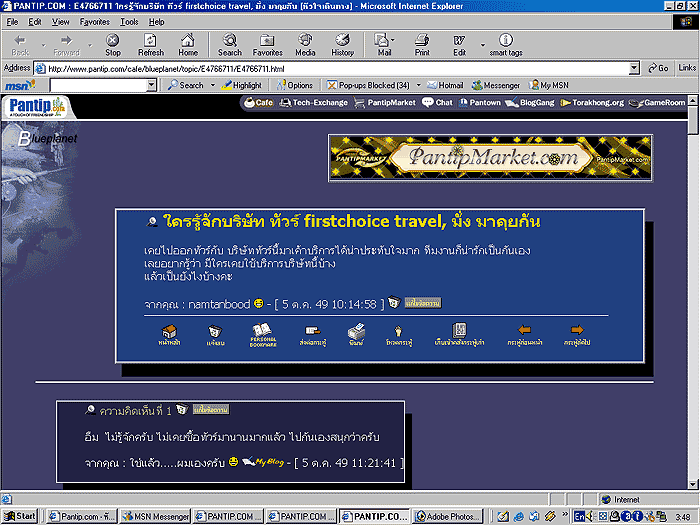
Task: Refresh the current page
Action: (151, 45)
